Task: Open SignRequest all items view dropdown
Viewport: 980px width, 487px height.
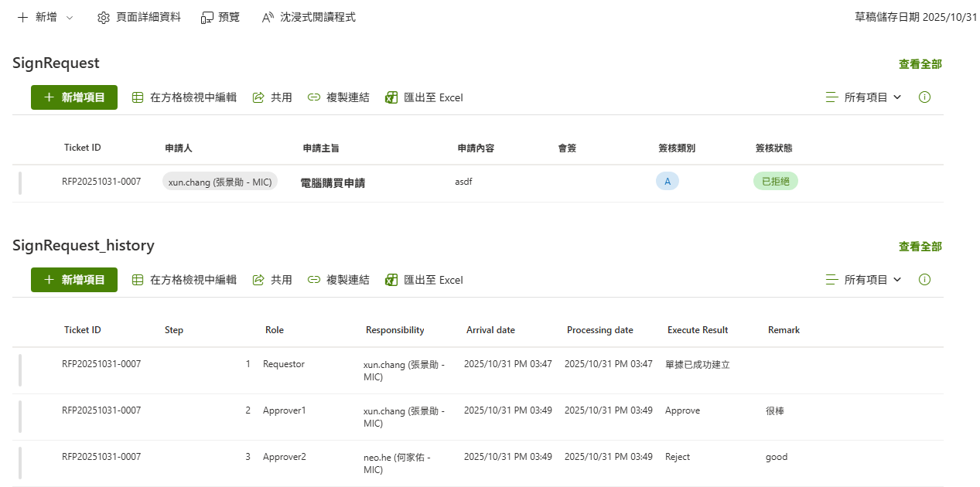Action: click(x=864, y=97)
